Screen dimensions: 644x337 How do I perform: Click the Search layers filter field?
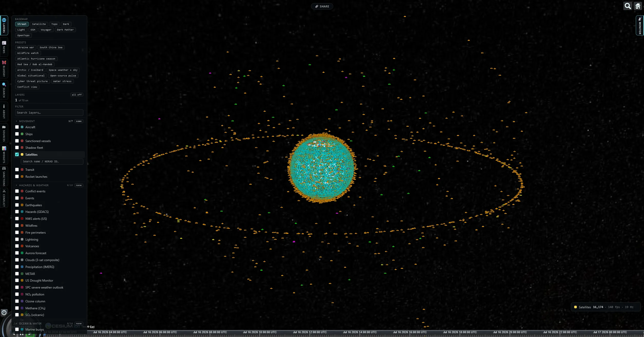(49, 113)
